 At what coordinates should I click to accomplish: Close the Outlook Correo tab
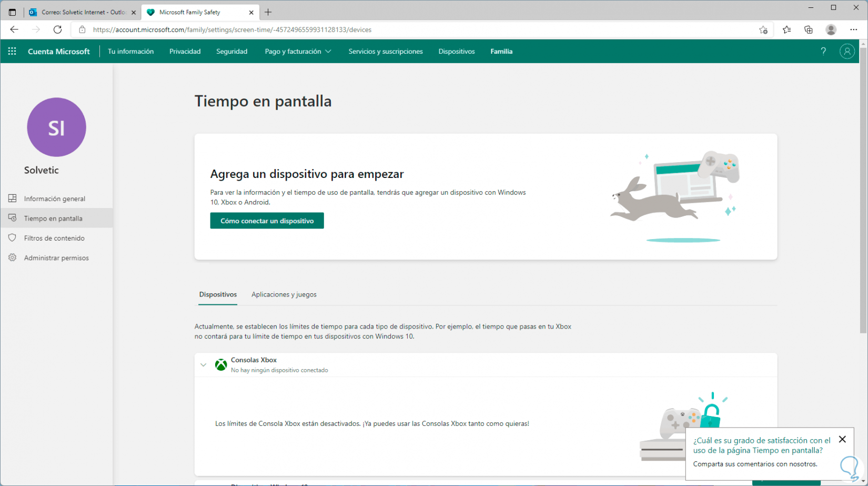point(133,12)
